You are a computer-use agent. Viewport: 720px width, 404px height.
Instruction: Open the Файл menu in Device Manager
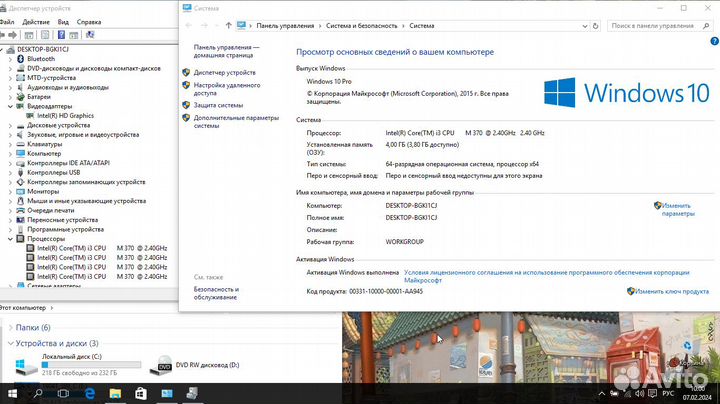(x=6, y=22)
